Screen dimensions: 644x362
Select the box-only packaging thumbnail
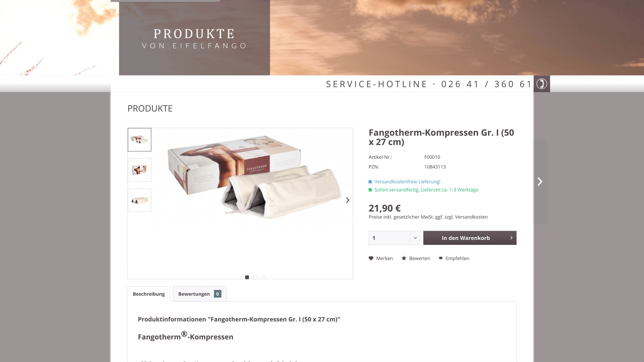click(139, 170)
